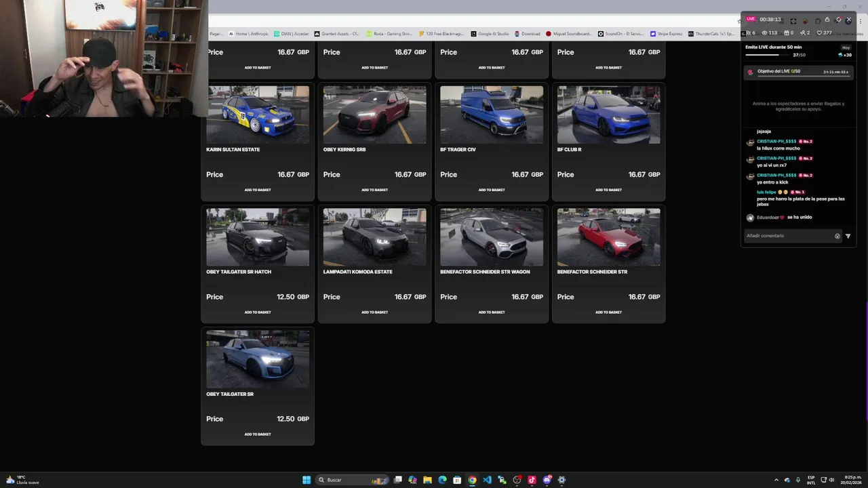The image size is (868, 488).
Task: Open Stripe Express bookmark
Action: [666, 33]
